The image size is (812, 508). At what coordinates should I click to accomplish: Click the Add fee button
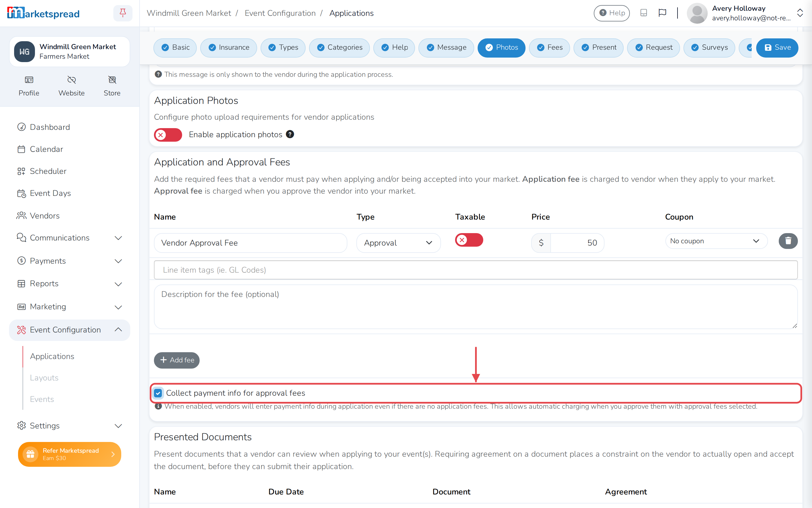177,360
